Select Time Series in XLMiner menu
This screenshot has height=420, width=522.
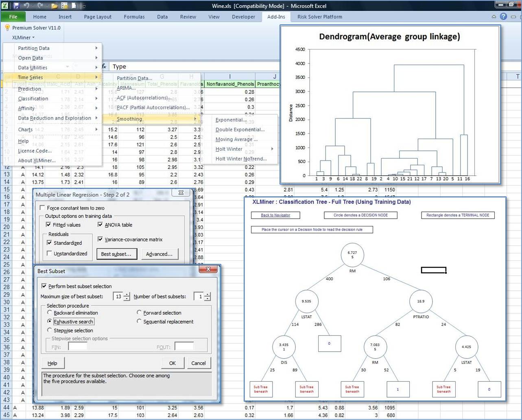(x=52, y=77)
